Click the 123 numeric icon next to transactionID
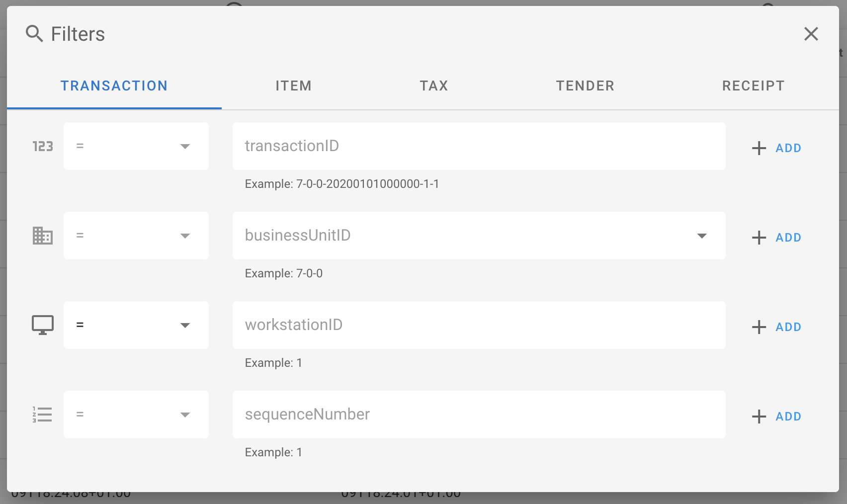 pos(42,146)
